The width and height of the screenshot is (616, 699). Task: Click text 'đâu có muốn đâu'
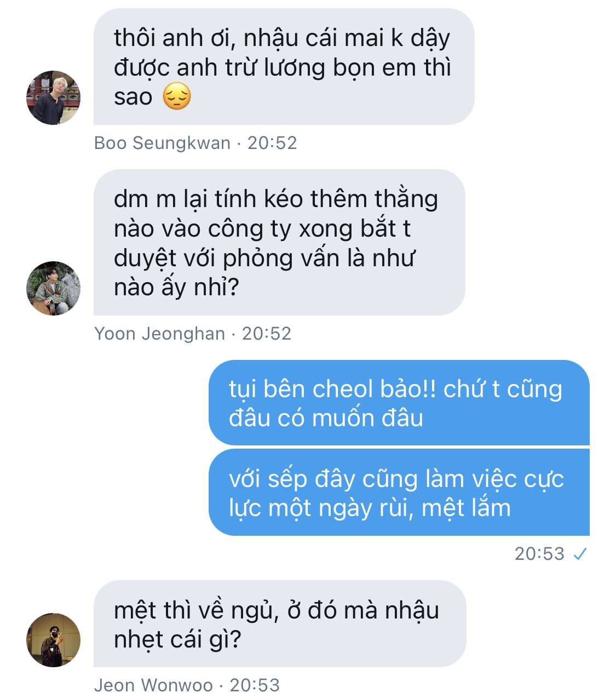coord(326,418)
